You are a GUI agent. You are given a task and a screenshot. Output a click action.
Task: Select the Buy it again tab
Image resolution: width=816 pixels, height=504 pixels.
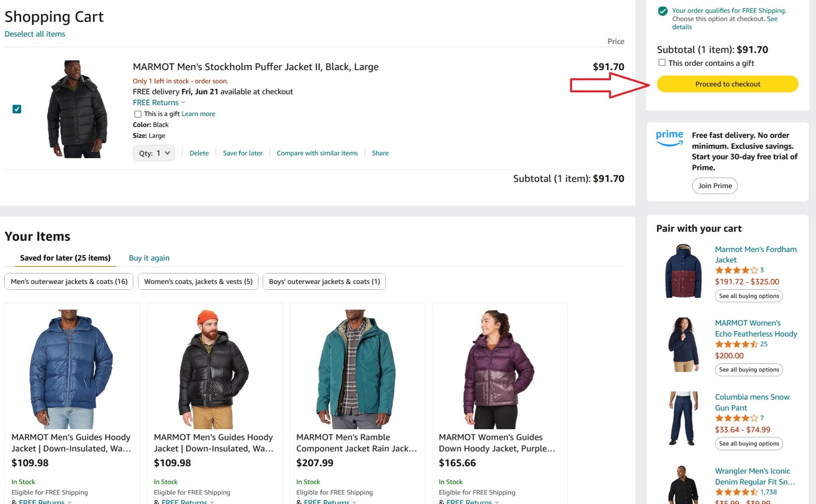point(149,258)
